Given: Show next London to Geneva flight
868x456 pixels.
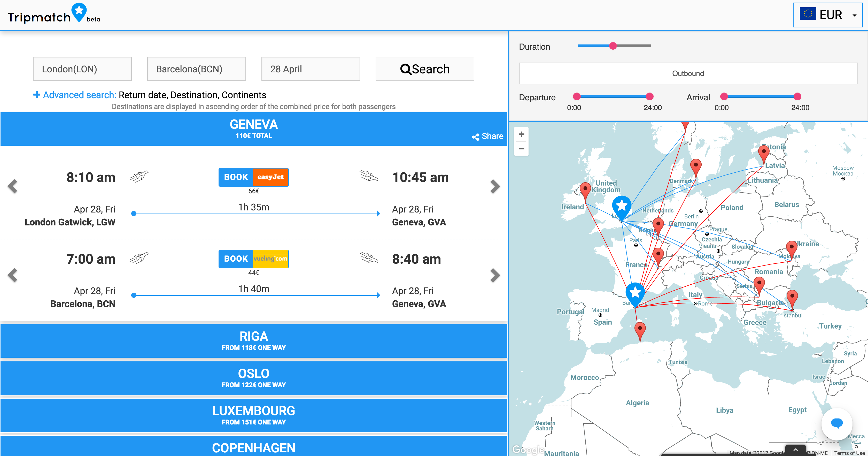Looking at the screenshot, I should pos(495,186).
